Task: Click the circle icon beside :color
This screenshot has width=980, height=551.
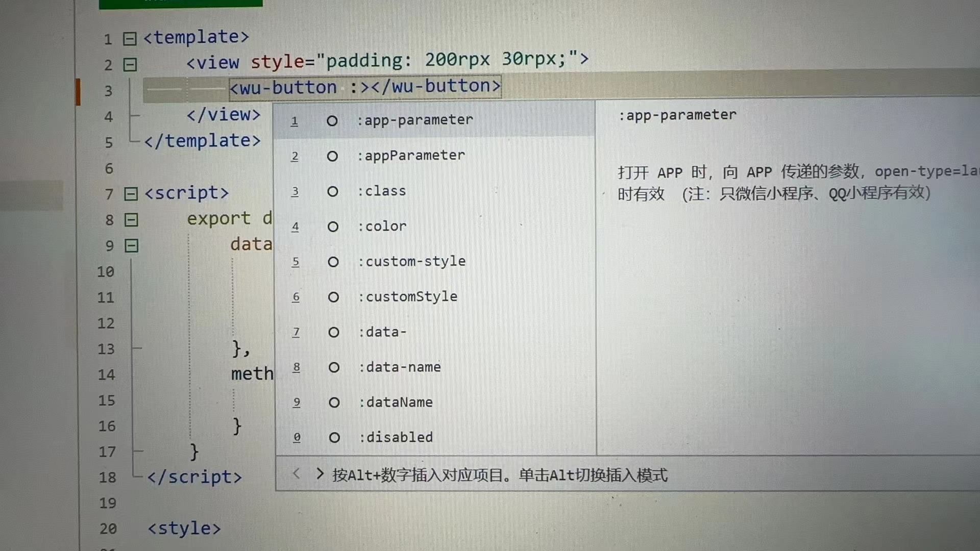Action: pos(333,227)
